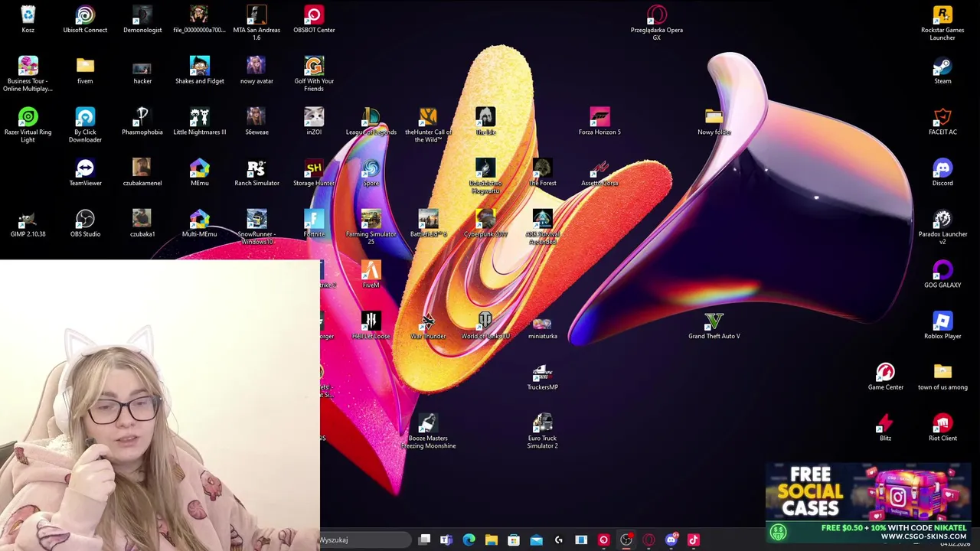Select the inZOI desktop shortcut
The height and width of the screenshot is (551, 980).
click(x=314, y=122)
